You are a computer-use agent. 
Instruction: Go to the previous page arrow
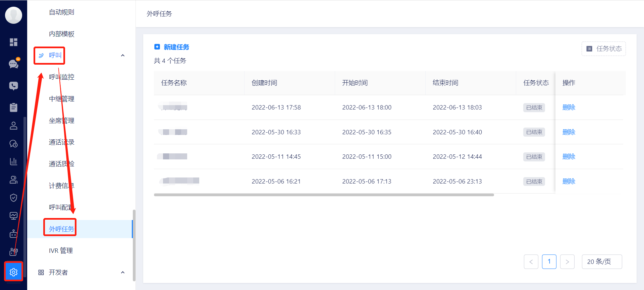tap(531, 262)
